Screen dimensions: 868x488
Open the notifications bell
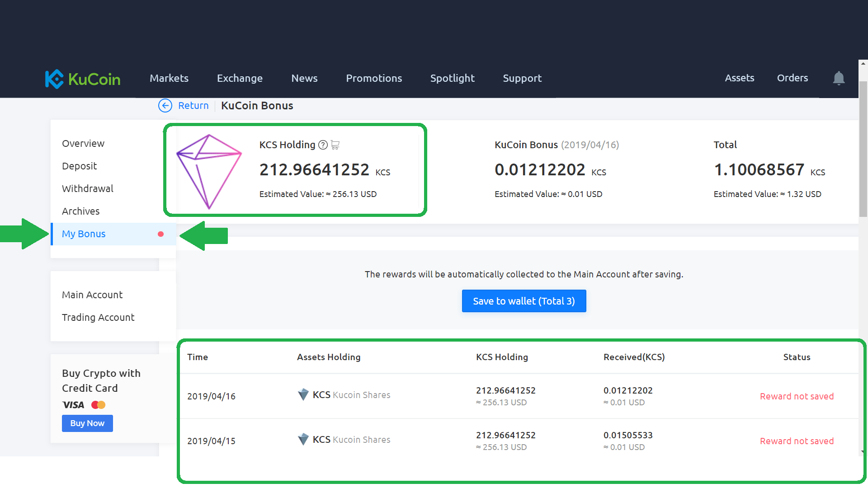tap(839, 78)
